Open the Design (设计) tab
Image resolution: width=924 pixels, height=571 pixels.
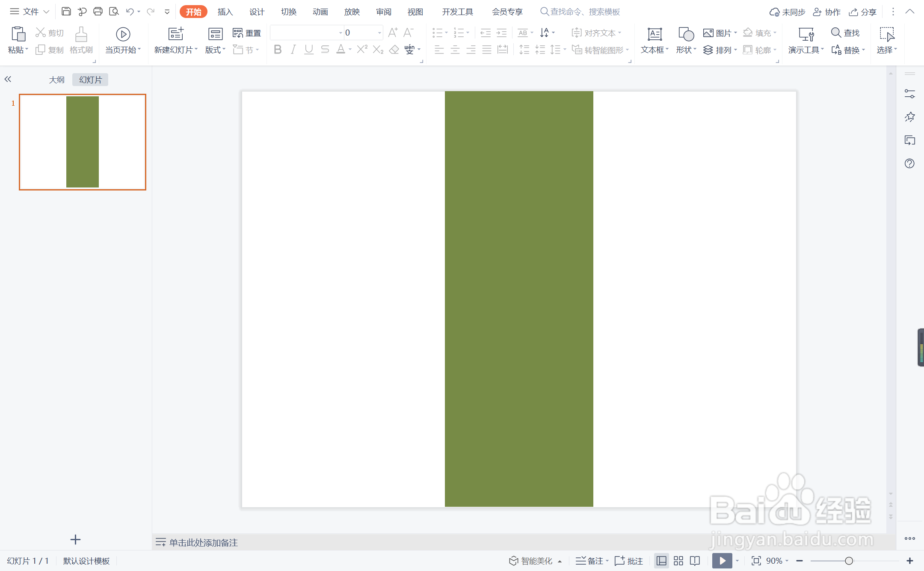point(257,12)
